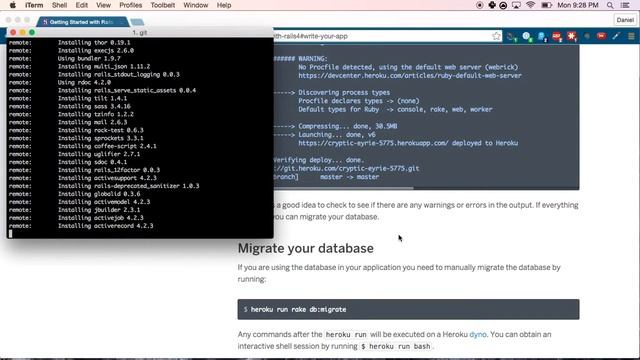640x360 pixels.
Task: Open the AirPlay display menu
Action: point(516,5)
